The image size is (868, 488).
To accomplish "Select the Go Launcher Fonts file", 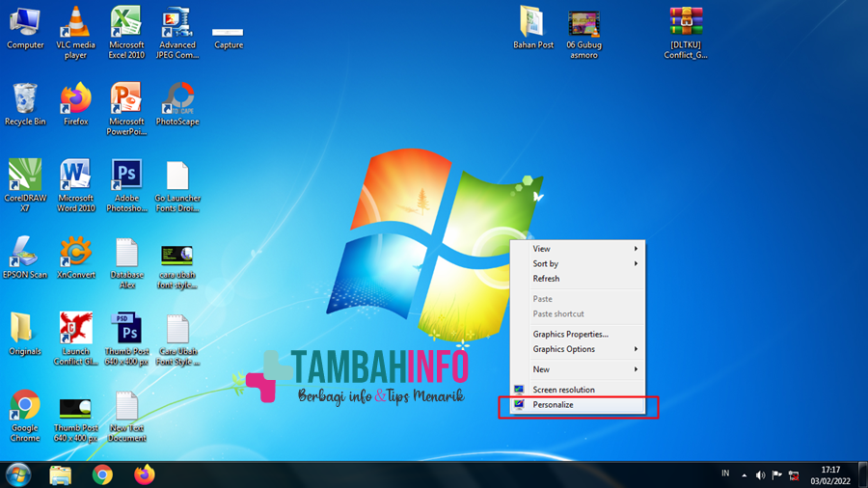I will 177,186.
